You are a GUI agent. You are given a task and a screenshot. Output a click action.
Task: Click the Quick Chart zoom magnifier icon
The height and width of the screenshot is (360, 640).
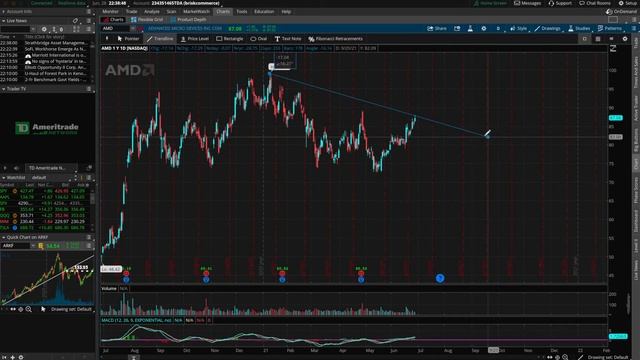29,309
